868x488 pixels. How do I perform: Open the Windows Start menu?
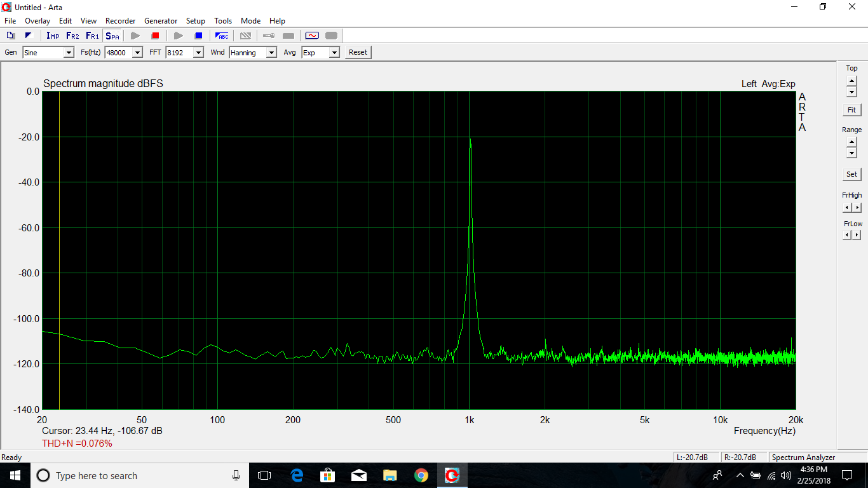tap(15, 475)
